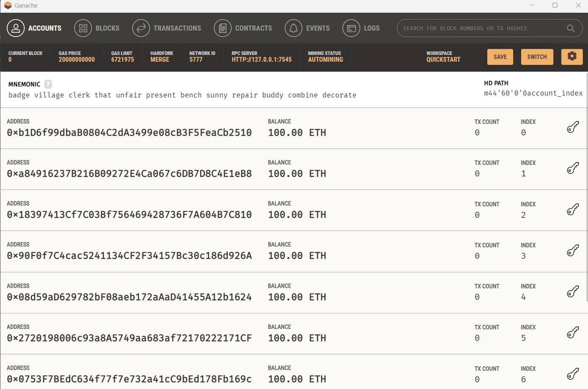Open settings via the gear icon
The width and height of the screenshot is (588, 389).
(572, 57)
